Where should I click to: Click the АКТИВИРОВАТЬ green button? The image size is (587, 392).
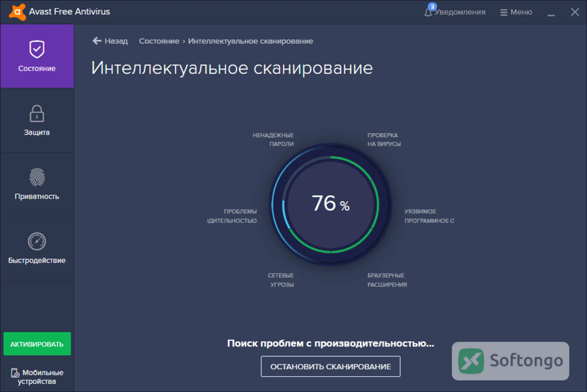point(37,344)
